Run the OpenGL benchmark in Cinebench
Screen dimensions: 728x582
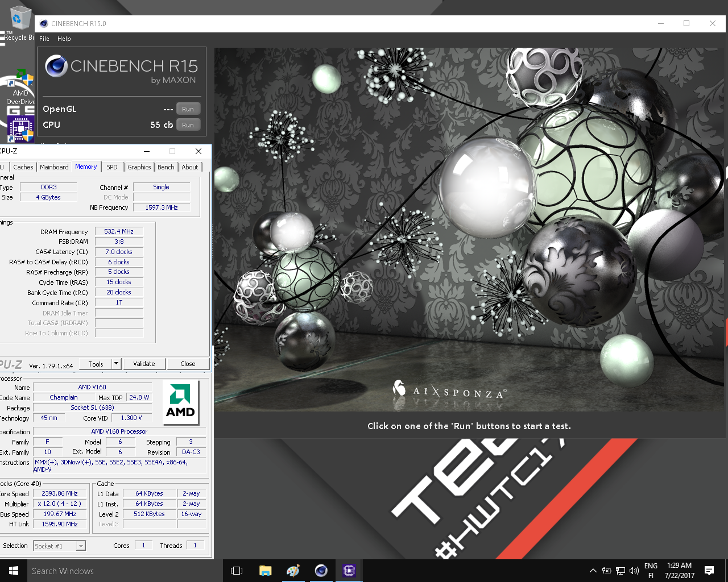point(188,109)
